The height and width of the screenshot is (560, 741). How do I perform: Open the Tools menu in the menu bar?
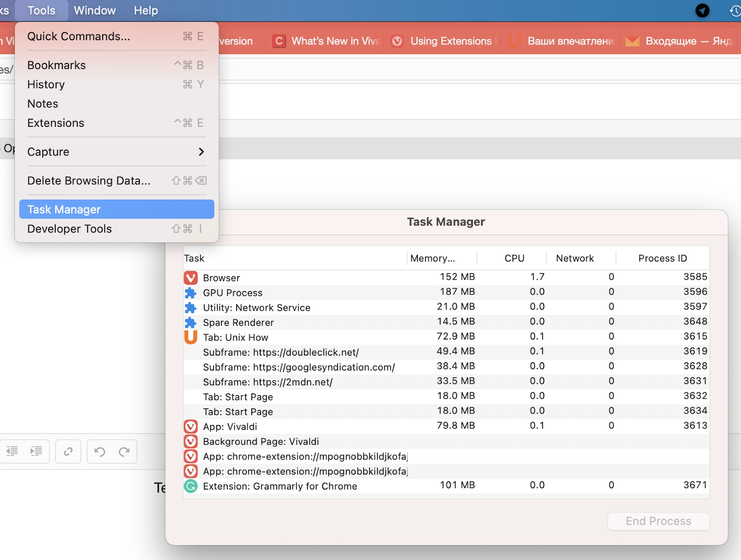[41, 10]
